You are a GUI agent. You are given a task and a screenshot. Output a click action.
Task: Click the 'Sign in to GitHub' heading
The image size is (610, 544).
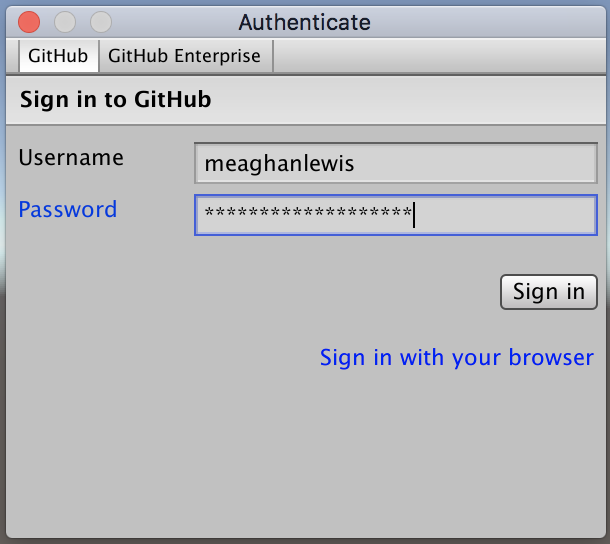coord(116,99)
